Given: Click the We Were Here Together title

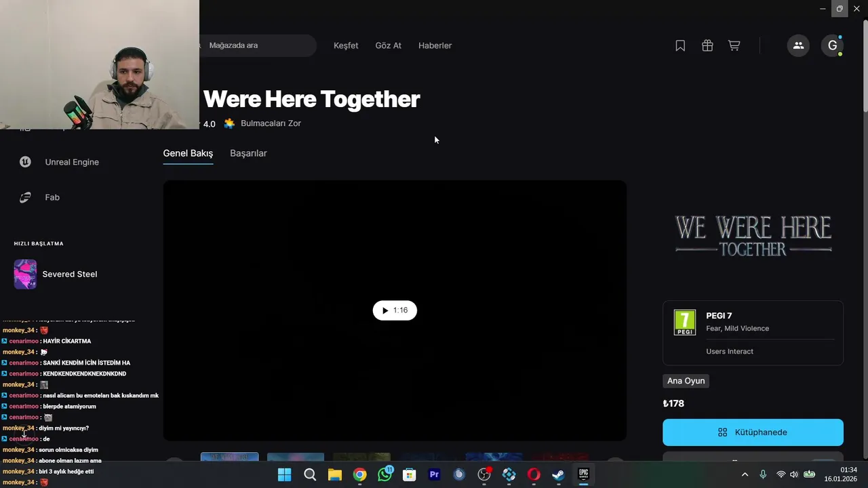Looking at the screenshot, I should point(311,99).
